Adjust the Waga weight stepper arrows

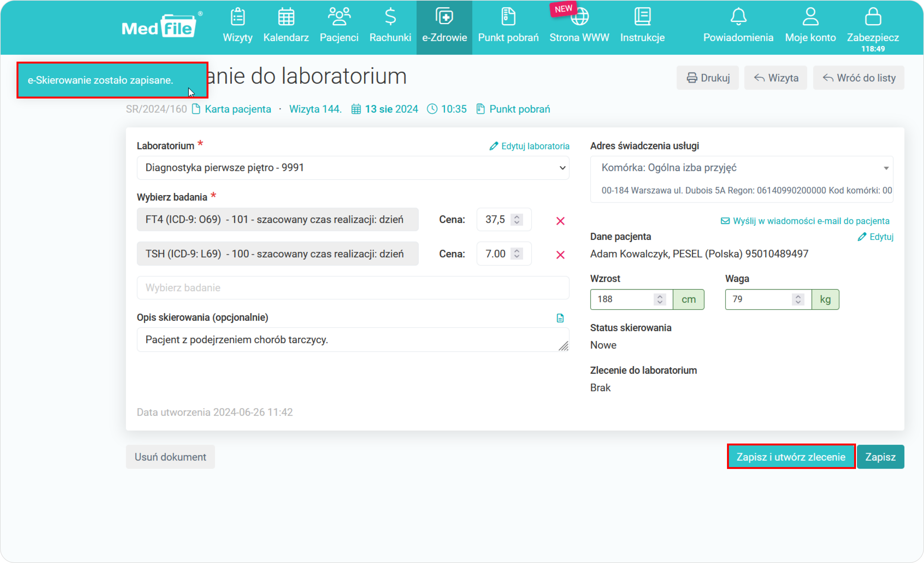pos(798,299)
